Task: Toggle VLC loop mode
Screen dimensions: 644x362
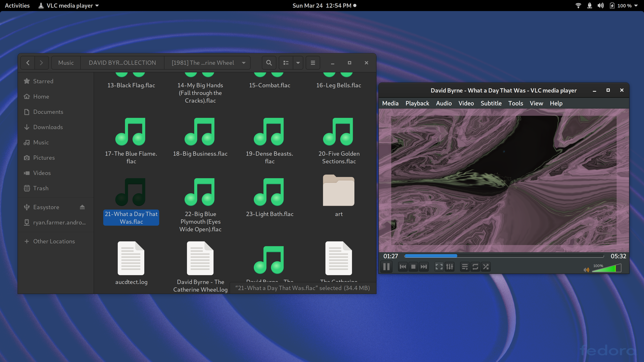Action: 475,267
